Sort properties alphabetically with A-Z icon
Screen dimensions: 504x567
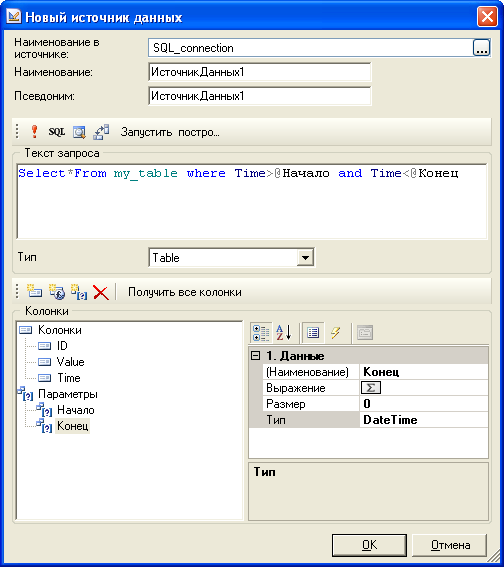click(x=284, y=332)
